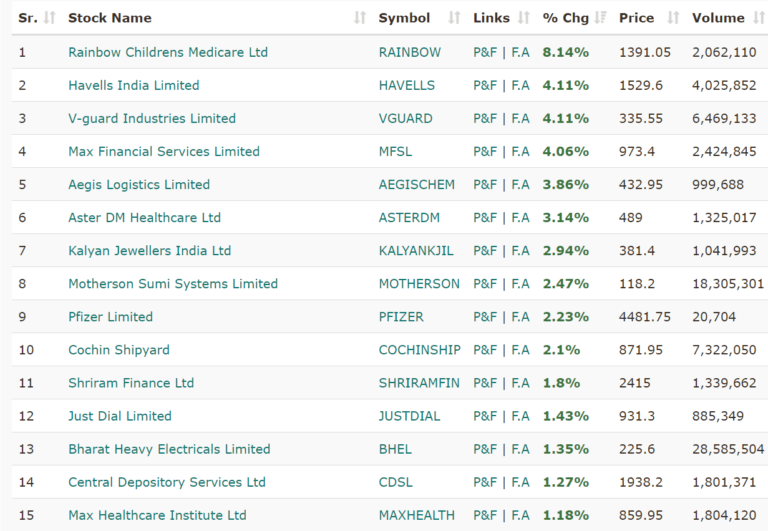Open Bharat Heavy Electricals Limited link
768x531 pixels.
[169, 448]
